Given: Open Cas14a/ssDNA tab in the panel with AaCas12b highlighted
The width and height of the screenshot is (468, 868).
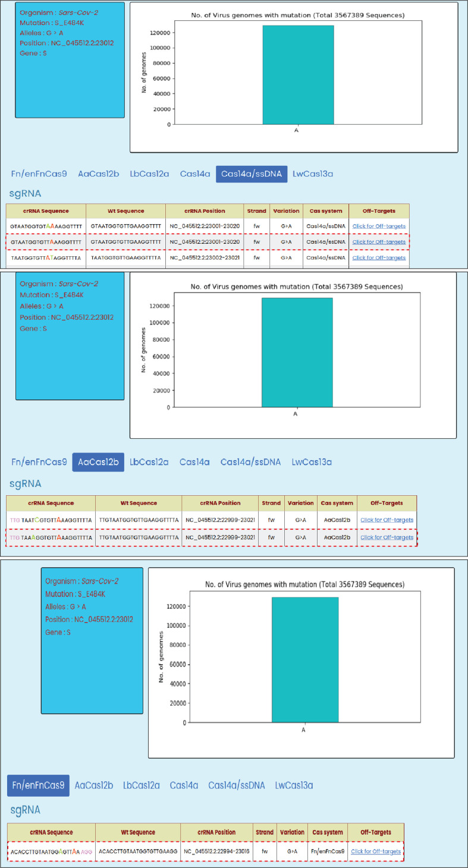Looking at the screenshot, I should point(250,462).
